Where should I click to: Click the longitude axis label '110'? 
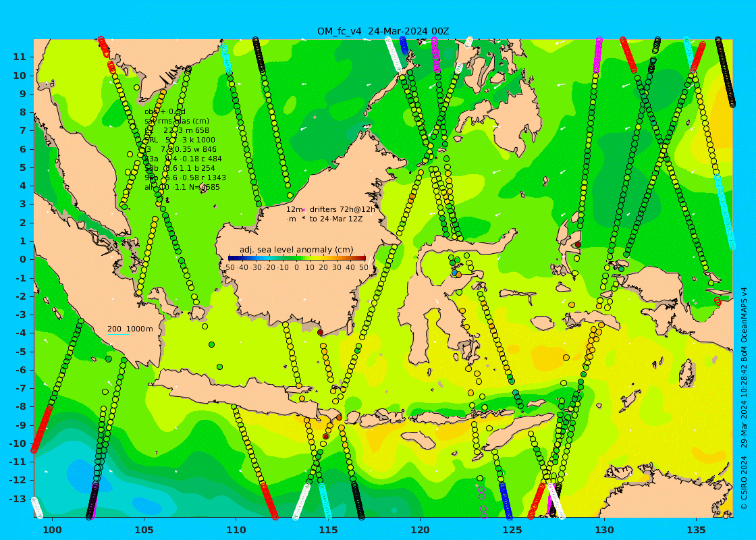[x=236, y=531]
